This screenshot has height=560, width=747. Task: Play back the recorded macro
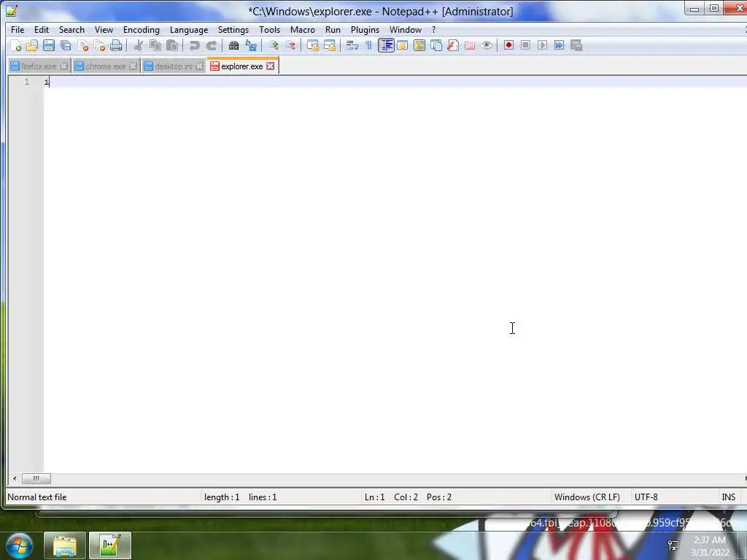click(542, 45)
